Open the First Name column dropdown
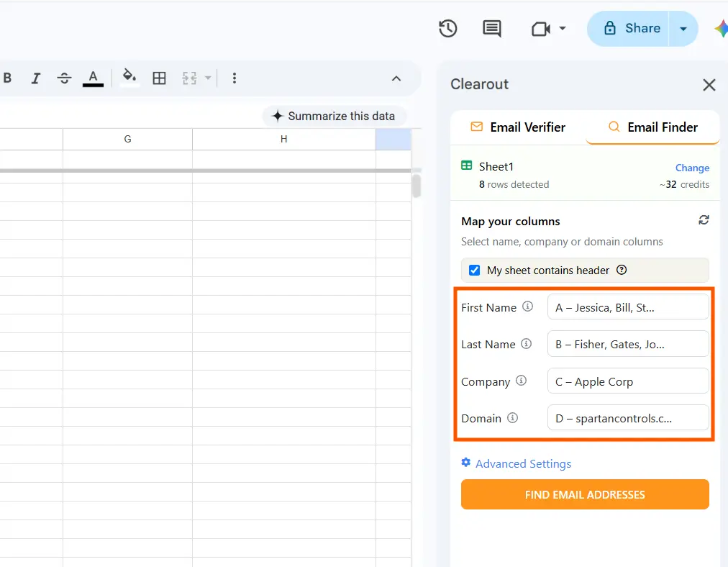The height and width of the screenshot is (567, 728). pyautogui.click(x=628, y=307)
